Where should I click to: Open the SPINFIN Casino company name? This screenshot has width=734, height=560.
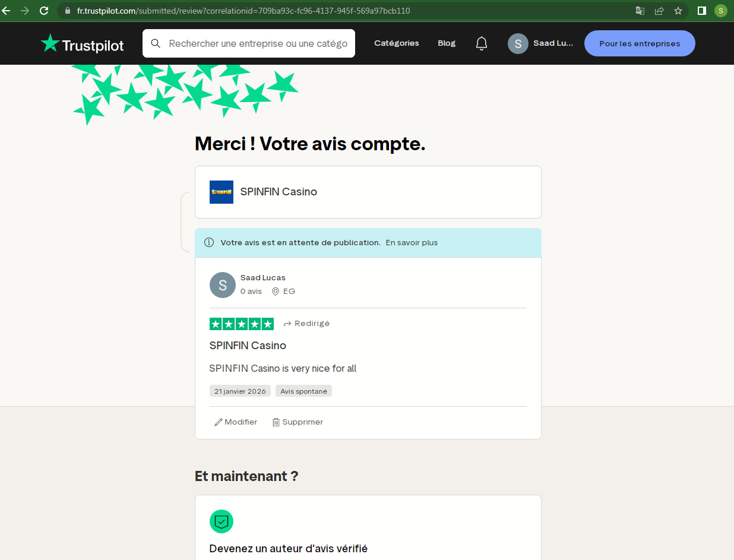(x=279, y=192)
